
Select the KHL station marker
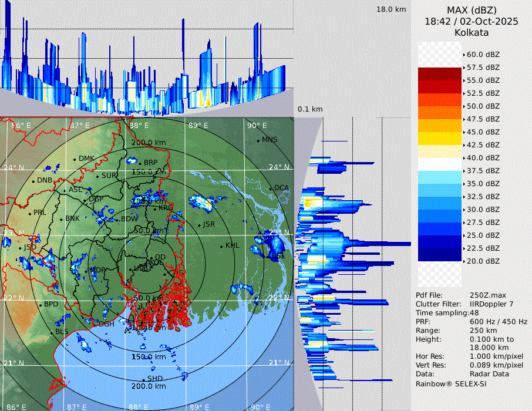(221, 246)
